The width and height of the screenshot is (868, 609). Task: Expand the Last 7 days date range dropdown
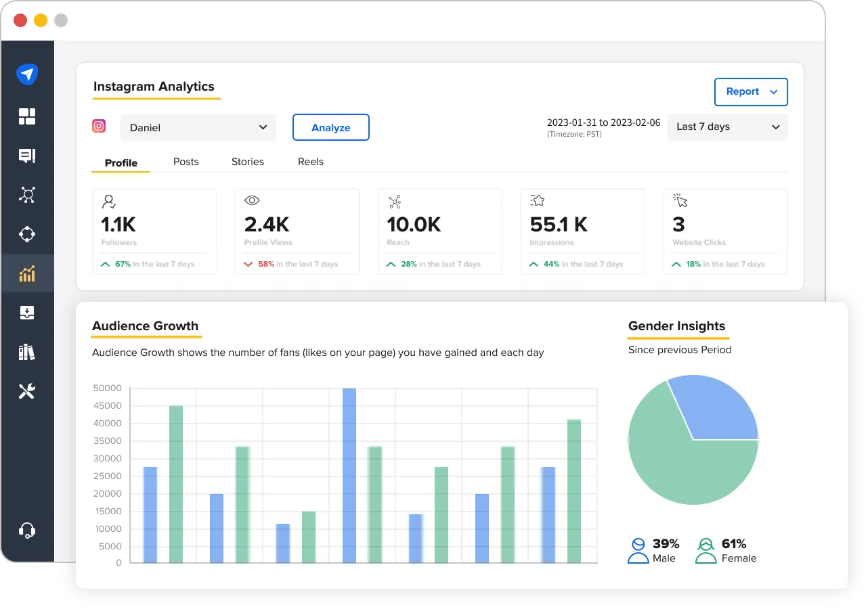pyautogui.click(x=727, y=127)
